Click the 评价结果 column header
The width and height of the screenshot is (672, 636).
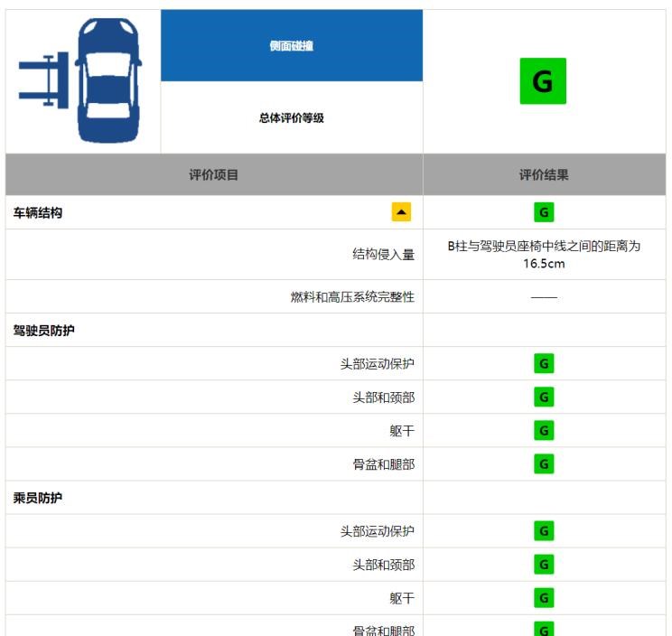pyautogui.click(x=544, y=175)
